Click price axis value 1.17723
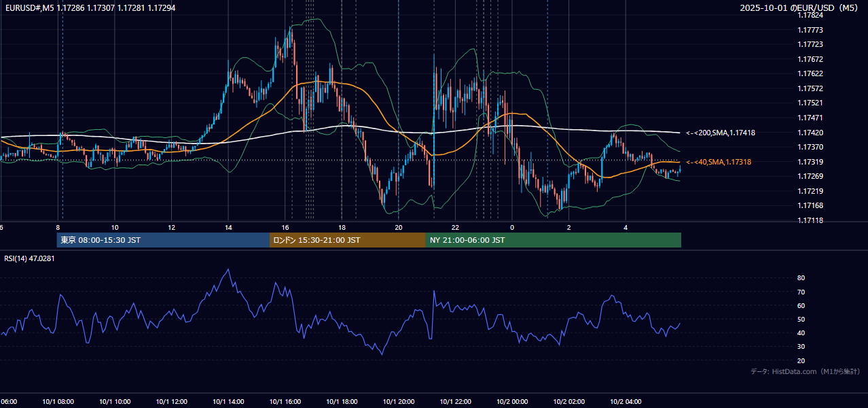The width and height of the screenshot is (868, 408). (x=810, y=44)
